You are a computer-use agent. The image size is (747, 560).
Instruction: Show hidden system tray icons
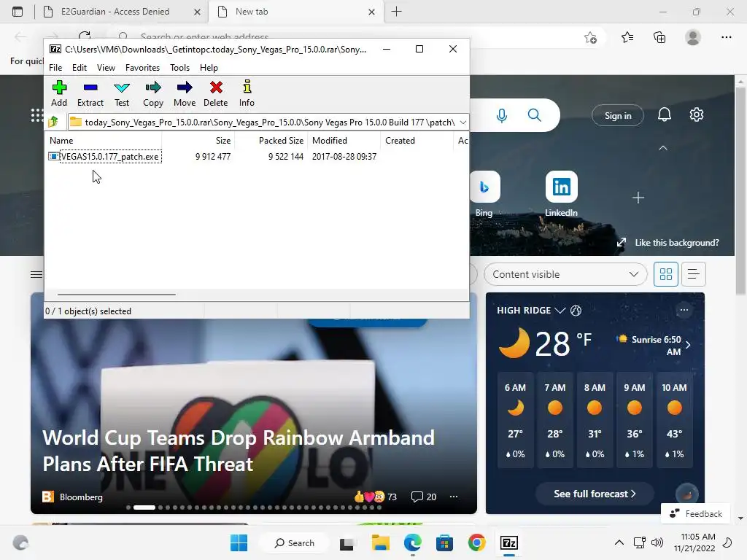coord(619,542)
